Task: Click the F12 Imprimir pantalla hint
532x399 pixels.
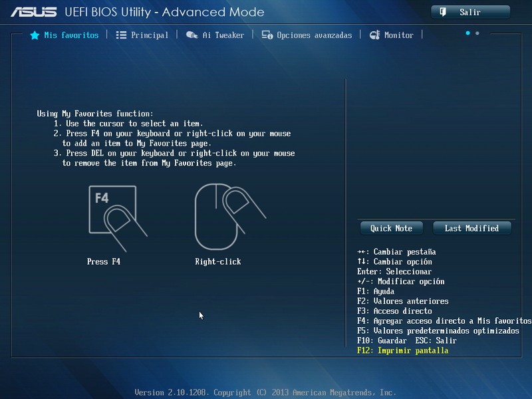Action: tap(402, 350)
